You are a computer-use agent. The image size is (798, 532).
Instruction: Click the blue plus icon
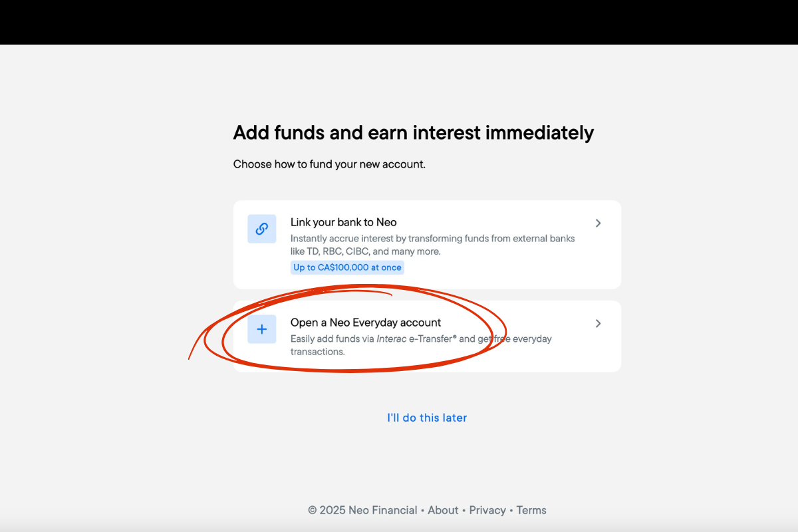[262, 329]
